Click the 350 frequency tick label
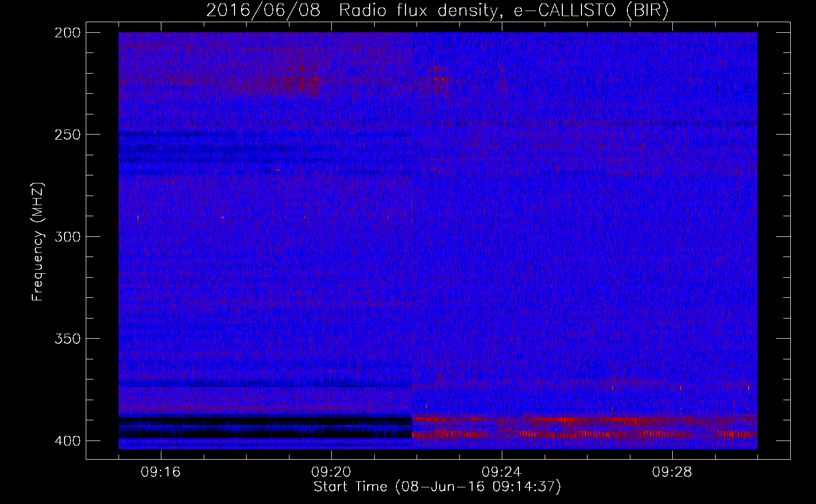 67,339
